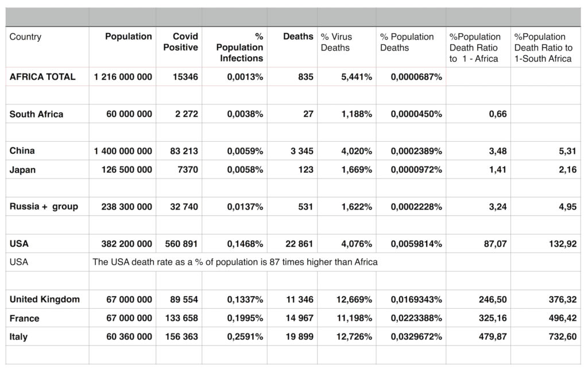The height and width of the screenshot is (369, 588).
Task: Select the Country header cell
Action: [x=47, y=47]
